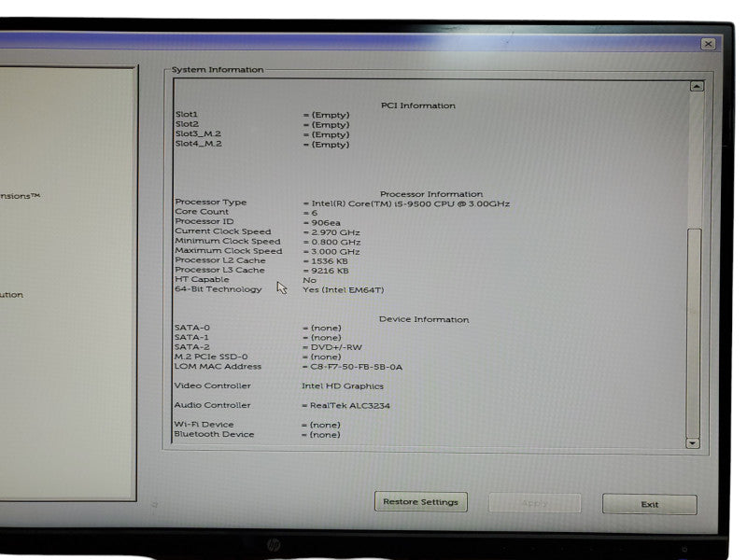Click the System Information scrollbar thumb
Image resolution: width=747 pixels, height=560 pixels.
click(x=694, y=333)
